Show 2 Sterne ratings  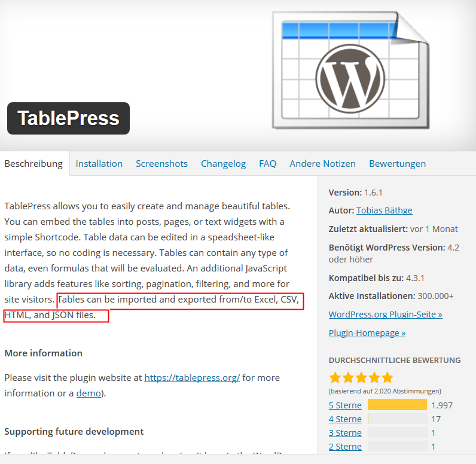click(345, 447)
